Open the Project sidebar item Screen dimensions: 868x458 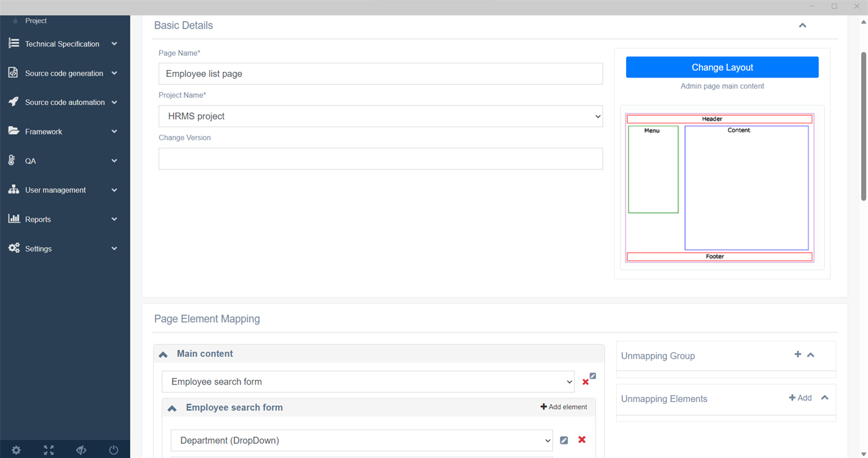36,20
